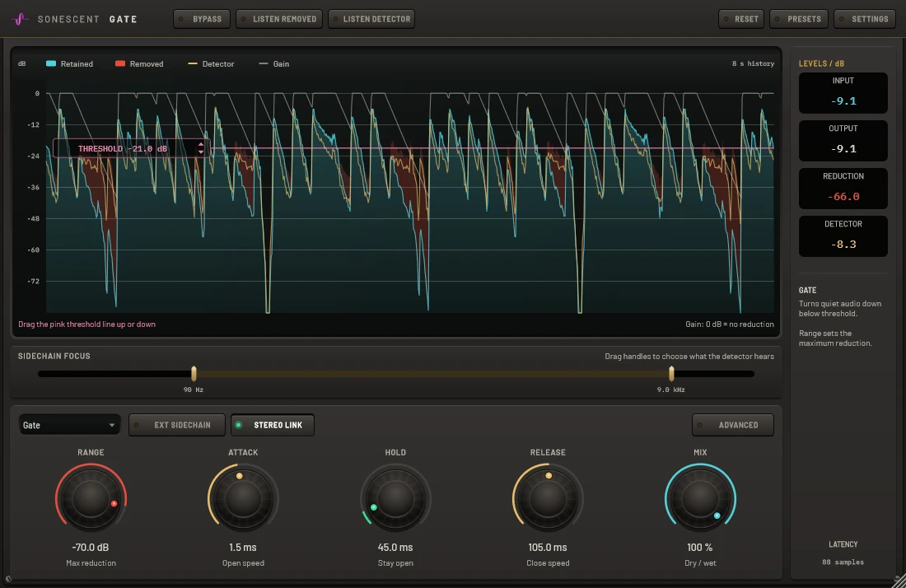The height and width of the screenshot is (588, 906).
Task: Click the -70.0 dB range value
Action: 91,547
